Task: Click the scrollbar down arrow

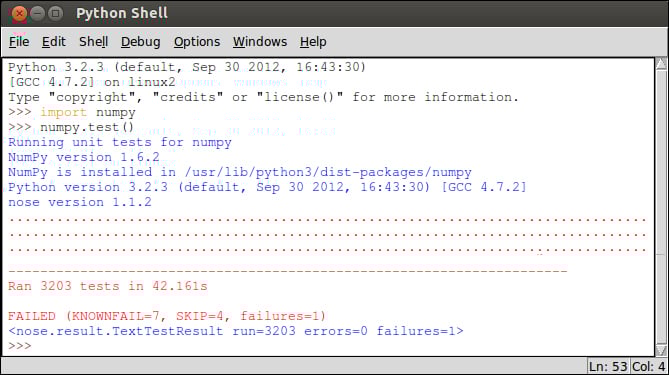Action: click(661, 350)
